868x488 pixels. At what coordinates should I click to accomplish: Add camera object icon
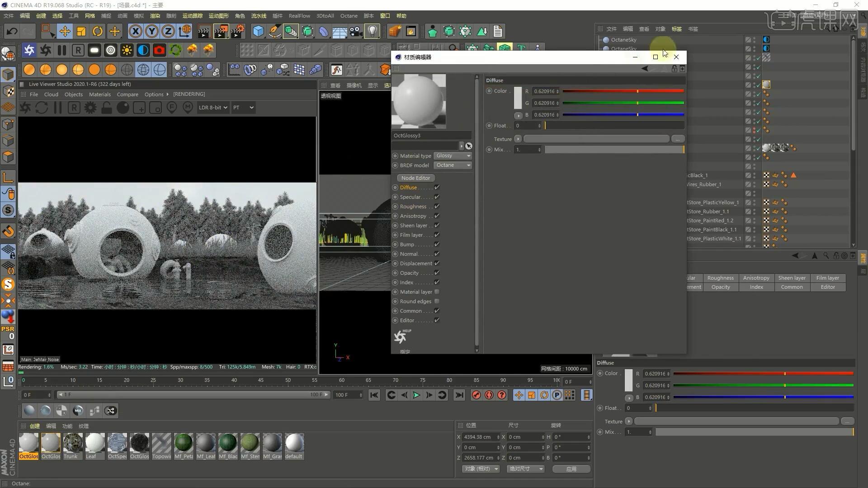coord(356,31)
